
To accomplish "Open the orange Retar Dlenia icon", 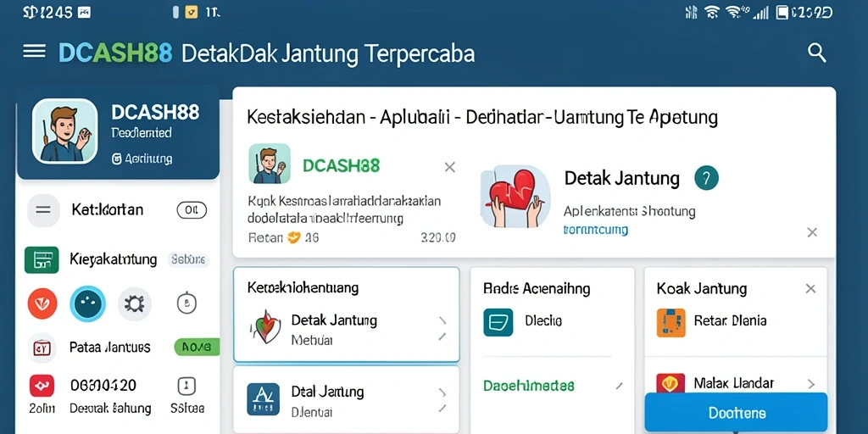I will (x=671, y=323).
